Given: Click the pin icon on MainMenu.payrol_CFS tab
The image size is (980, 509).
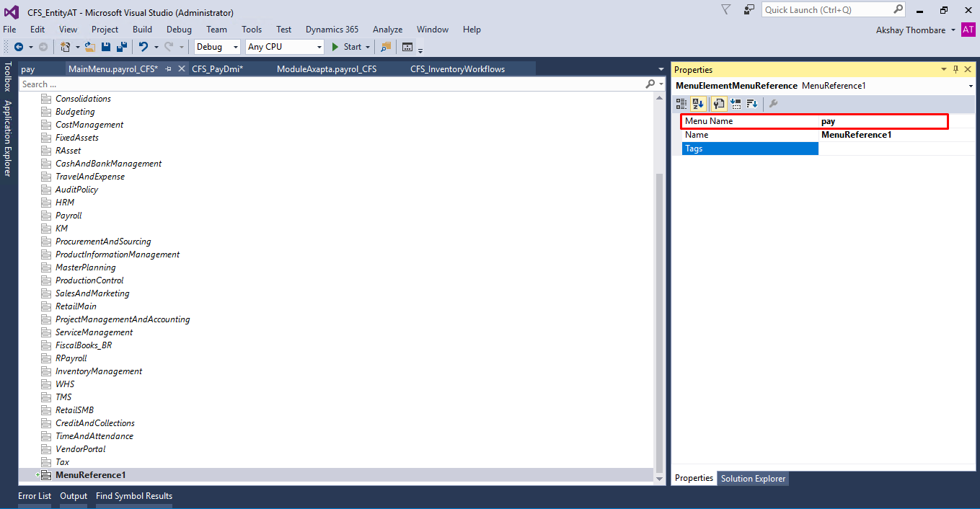Looking at the screenshot, I should pos(169,69).
